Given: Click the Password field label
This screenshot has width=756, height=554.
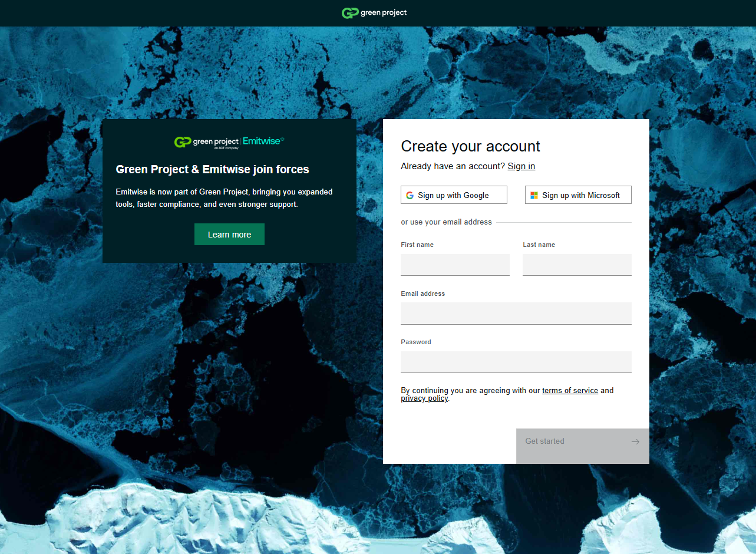Looking at the screenshot, I should 416,342.
